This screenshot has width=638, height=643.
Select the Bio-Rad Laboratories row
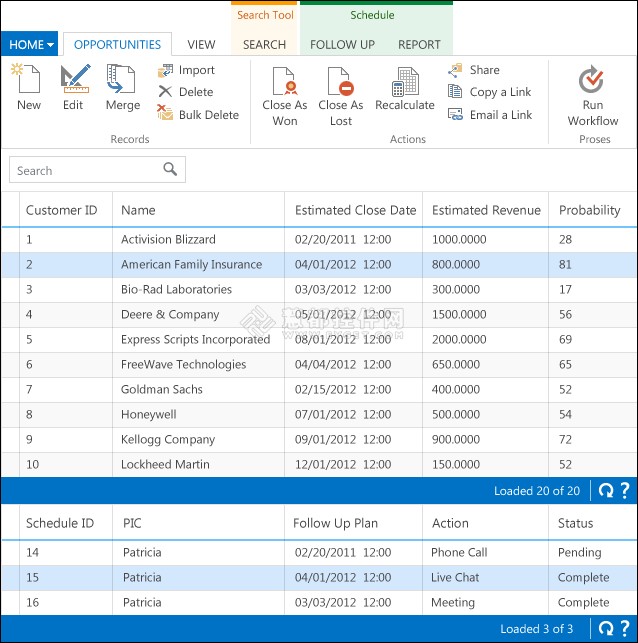tap(319, 290)
